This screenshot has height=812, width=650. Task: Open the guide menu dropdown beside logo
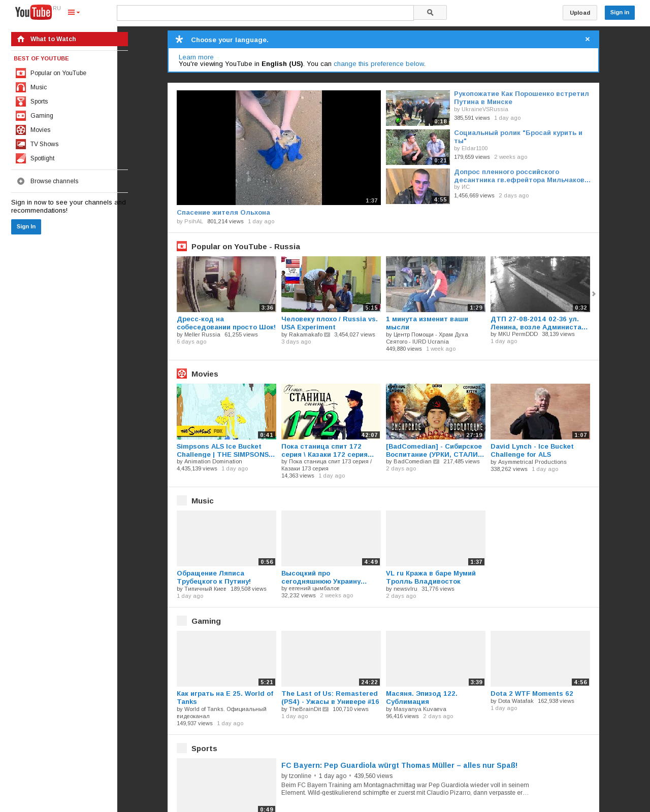click(x=74, y=13)
